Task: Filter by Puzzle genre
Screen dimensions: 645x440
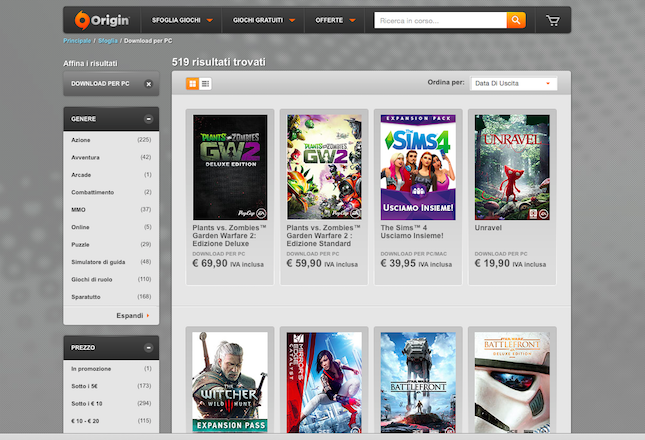Action: pos(111,244)
